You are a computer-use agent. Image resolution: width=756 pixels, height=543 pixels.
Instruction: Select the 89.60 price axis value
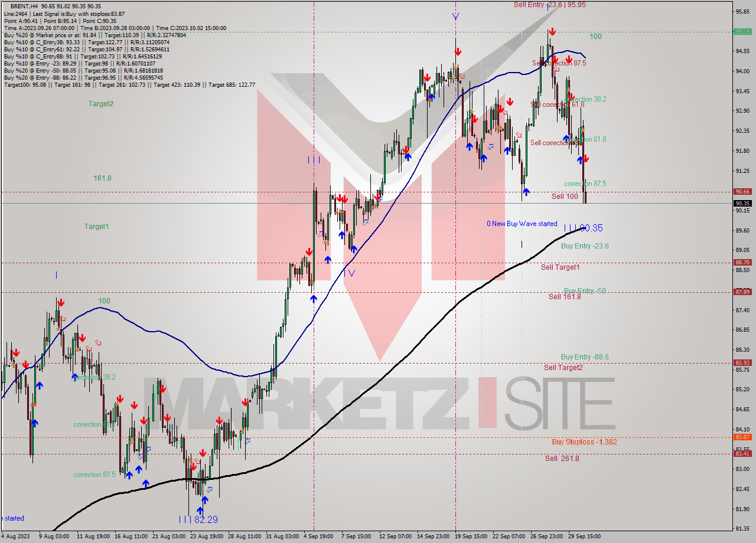tap(742, 230)
